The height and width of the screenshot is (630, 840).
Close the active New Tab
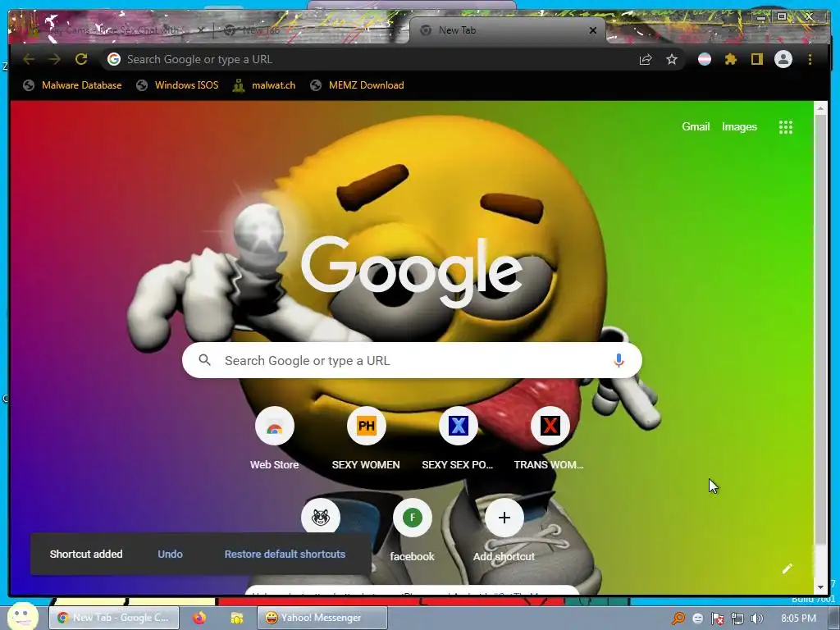[x=593, y=30]
